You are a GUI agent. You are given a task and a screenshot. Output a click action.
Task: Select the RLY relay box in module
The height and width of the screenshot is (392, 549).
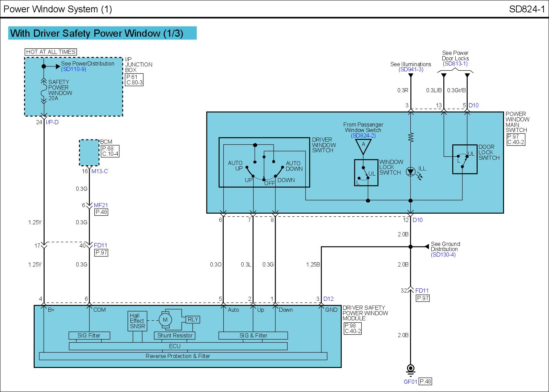193,320
